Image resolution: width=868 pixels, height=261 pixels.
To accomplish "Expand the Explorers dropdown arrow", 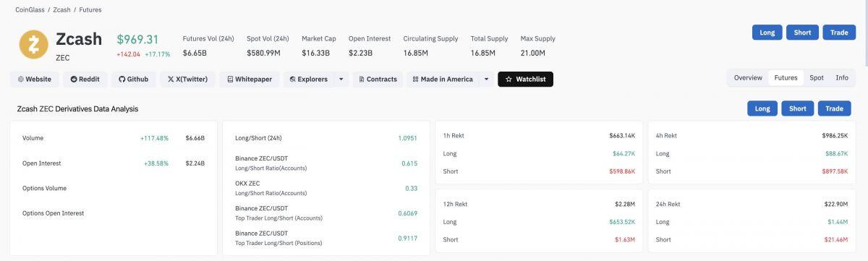I will pos(341,79).
